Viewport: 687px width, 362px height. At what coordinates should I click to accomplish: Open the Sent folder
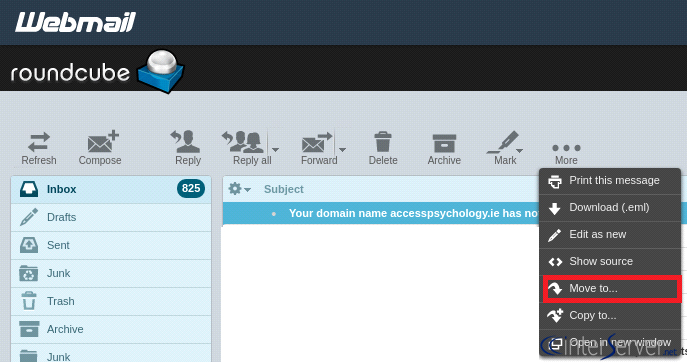pyautogui.click(x=111, y=245)
